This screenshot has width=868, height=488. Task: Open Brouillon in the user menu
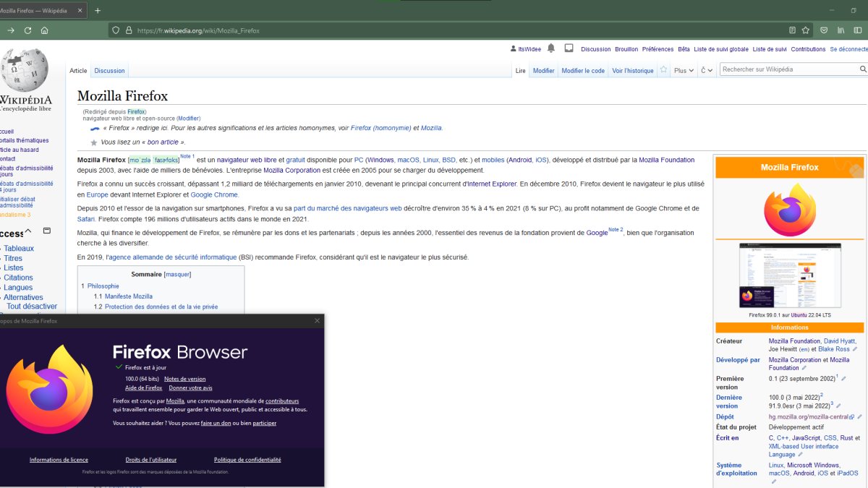point(626,49)
